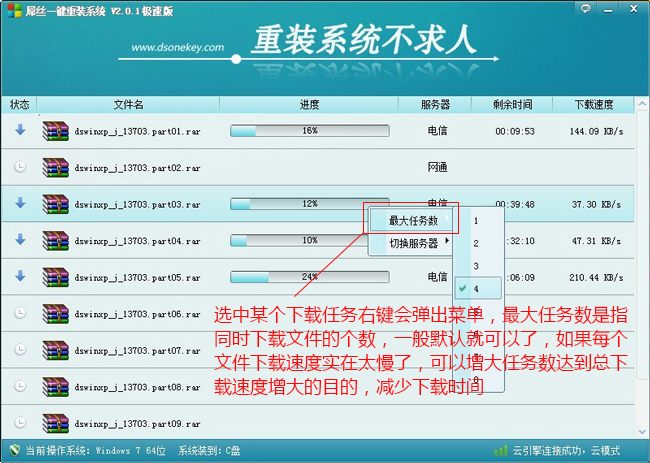Select the RAR archive icon of part04.rar
This screenshot has height=463, width=650.
(56, 240)
